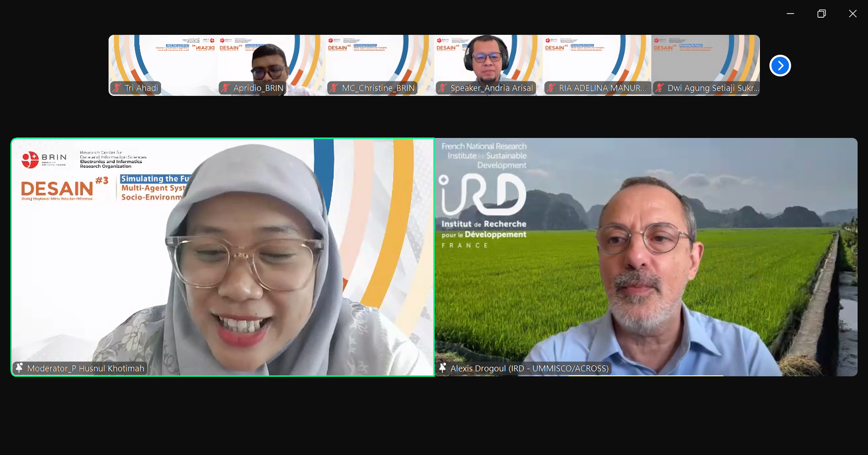868x455 pixels.
Task: Restore down the meeting window
Action: 821,14
